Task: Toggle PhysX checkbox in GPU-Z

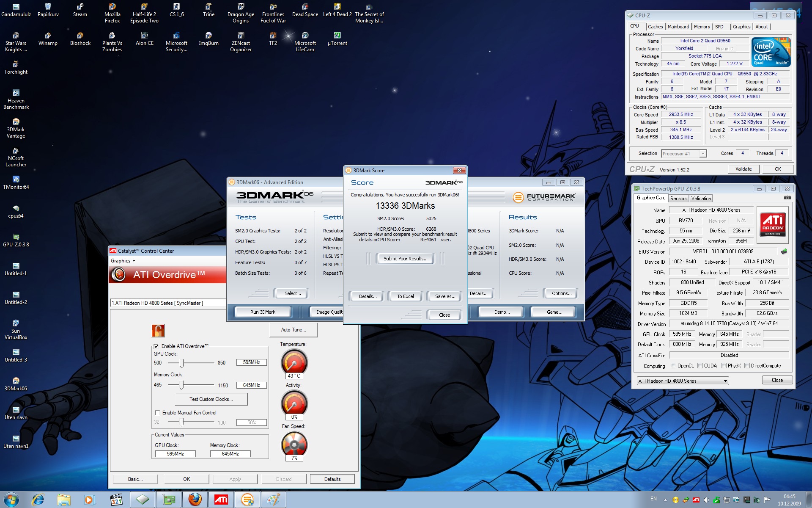Action: [724, 366]
